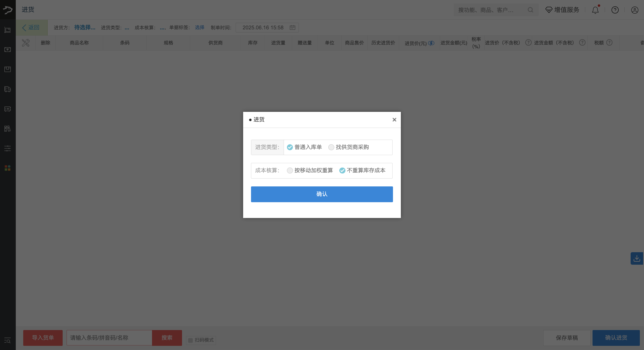Select the 找供货商采购 radio option
The width and height of the screenshot is (644, 350).
point(331,147)
